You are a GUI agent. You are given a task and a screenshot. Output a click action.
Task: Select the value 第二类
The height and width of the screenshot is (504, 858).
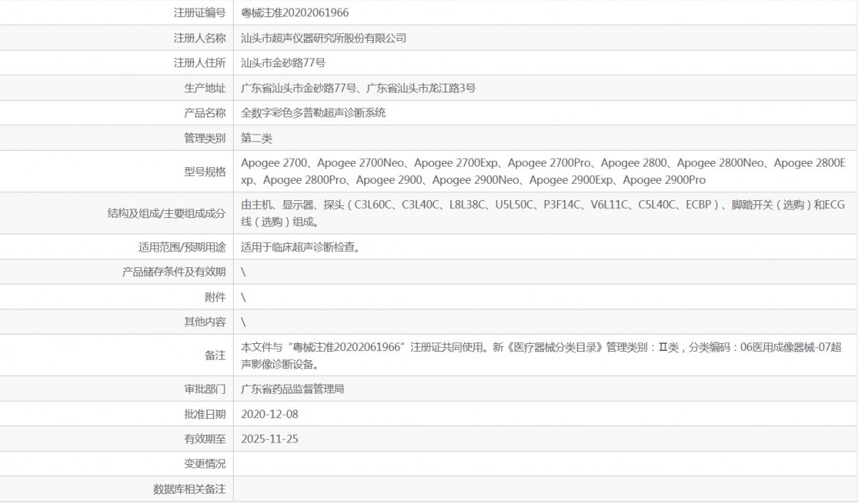[x=257, y=138]
